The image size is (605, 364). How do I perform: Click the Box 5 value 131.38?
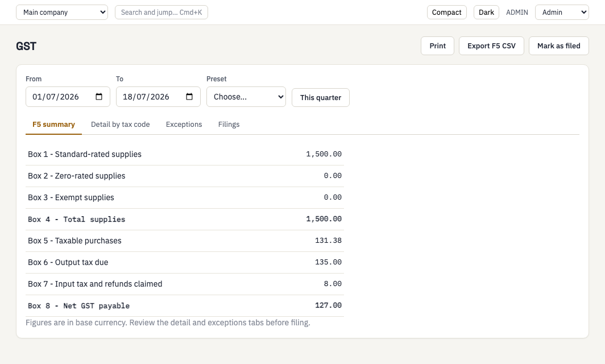[328, 241]
